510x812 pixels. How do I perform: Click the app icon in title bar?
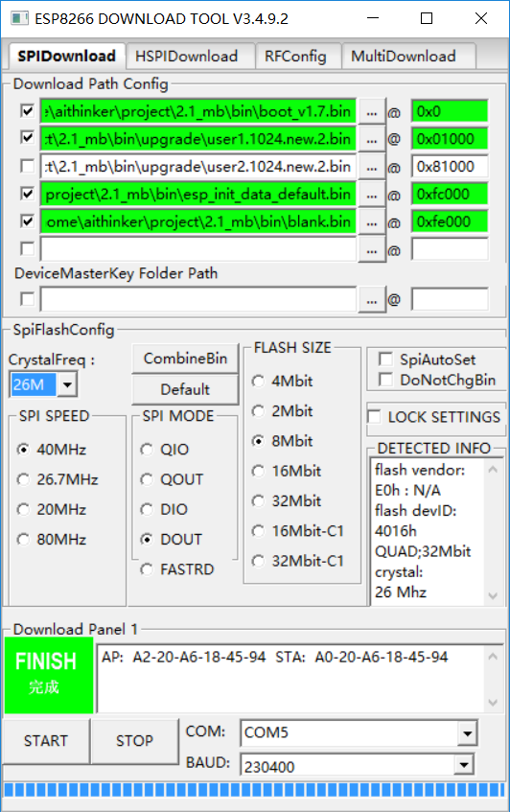pyautogui.click(x=20, y=18)
